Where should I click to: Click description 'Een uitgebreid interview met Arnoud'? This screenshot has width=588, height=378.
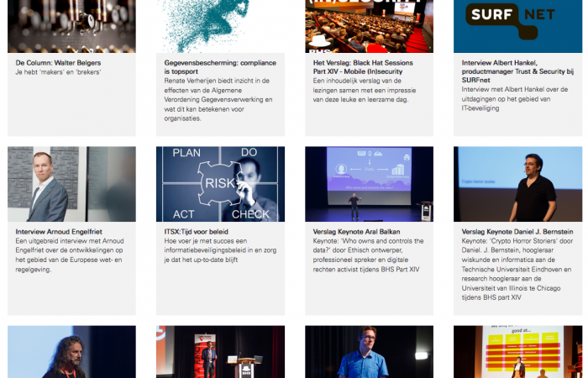pyautogui.click(x=70, y=255)
